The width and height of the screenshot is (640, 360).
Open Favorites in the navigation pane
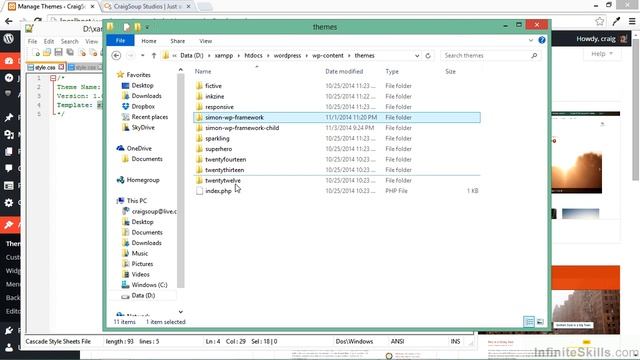[x=138, y=75]
